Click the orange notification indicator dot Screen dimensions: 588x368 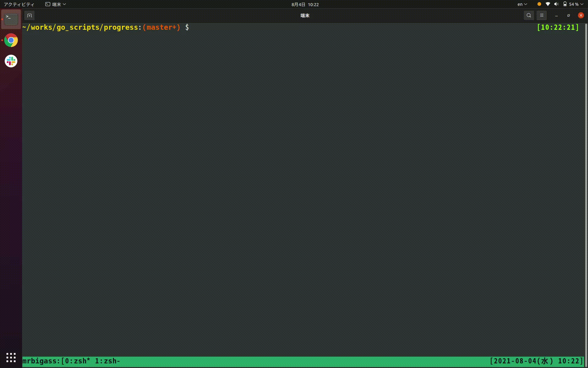pyautogui.click(x=539, y=4)
